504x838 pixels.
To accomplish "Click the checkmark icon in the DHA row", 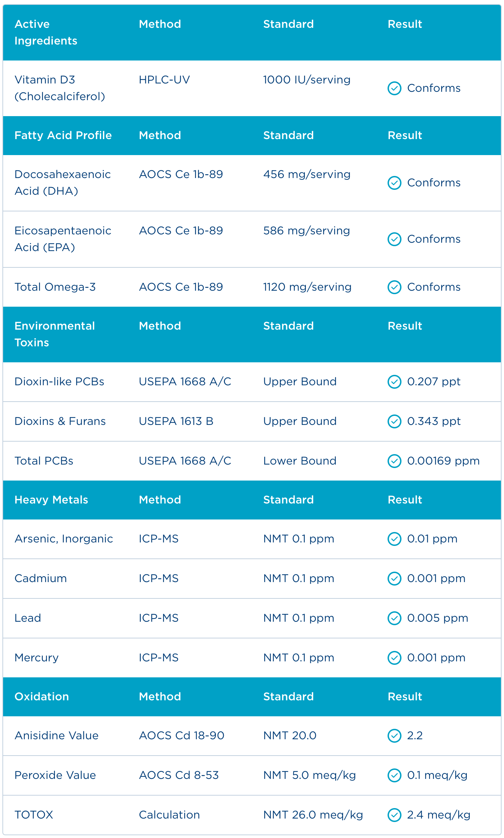I will coord(394,183).
